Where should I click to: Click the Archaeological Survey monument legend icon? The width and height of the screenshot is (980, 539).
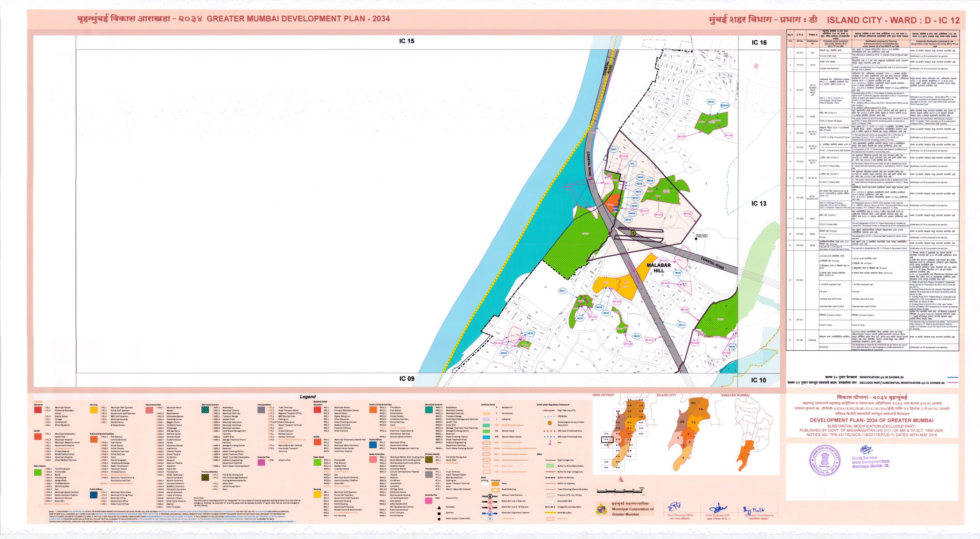coord(550,423)
